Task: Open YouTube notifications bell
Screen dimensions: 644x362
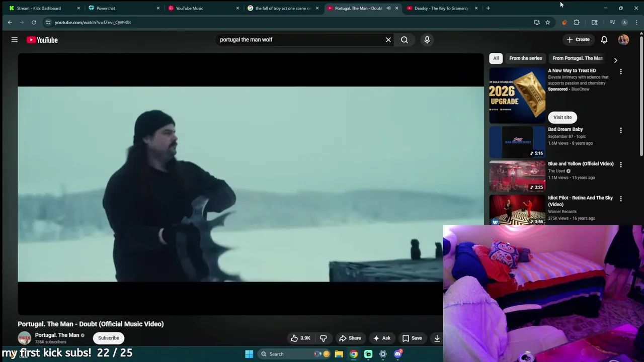Action: 604,40
